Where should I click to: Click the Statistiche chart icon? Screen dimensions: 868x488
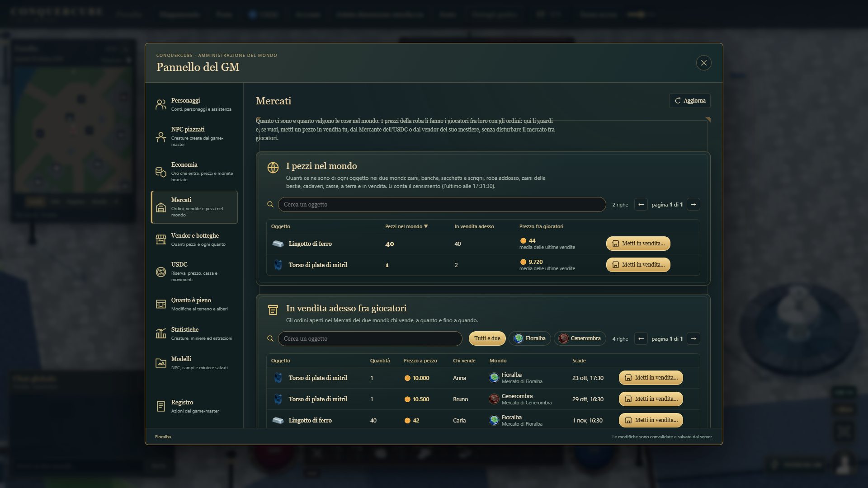click(x=160, y=333)
